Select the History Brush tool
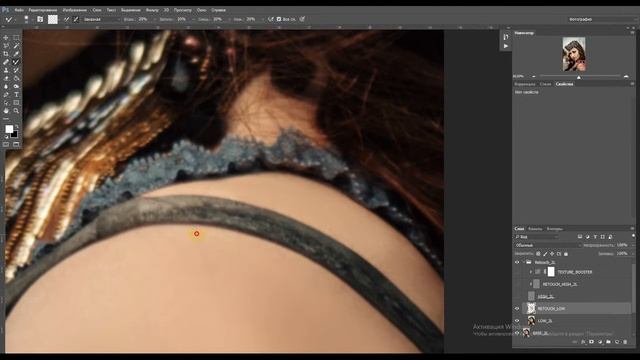Viewport: 640px width, 360px height. click(x=16, y=70)
